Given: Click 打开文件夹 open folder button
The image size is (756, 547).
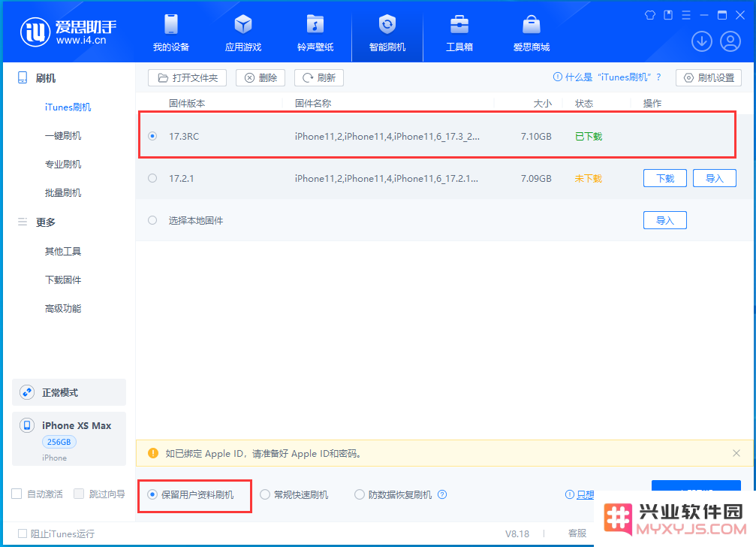Looking at the screenshot, I should 187,77.
